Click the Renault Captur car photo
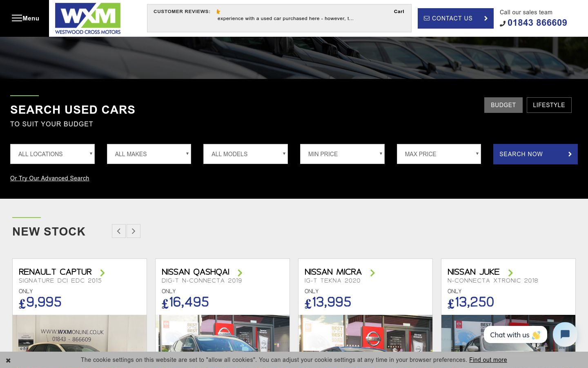This screenshot has height=368, width=588. point(80,333)
